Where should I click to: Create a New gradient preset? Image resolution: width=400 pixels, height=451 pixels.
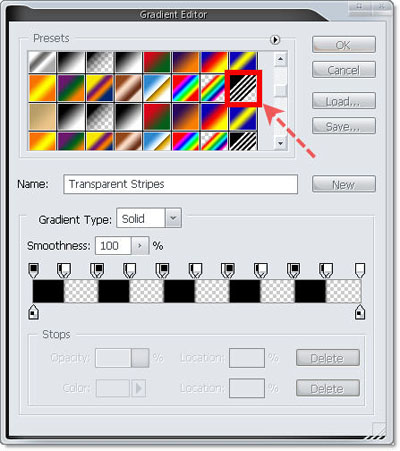[344, 184]
